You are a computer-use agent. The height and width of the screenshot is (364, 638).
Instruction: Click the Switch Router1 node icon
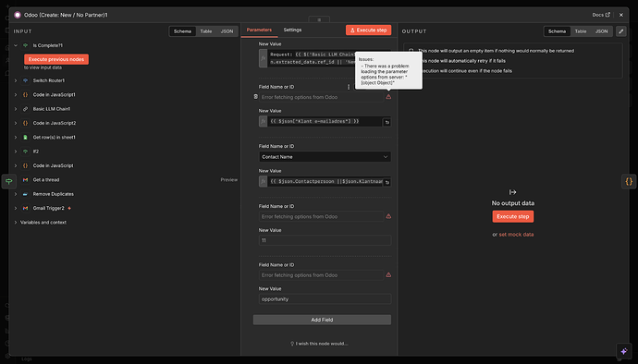pyautogui.click(x=25, y=80)
